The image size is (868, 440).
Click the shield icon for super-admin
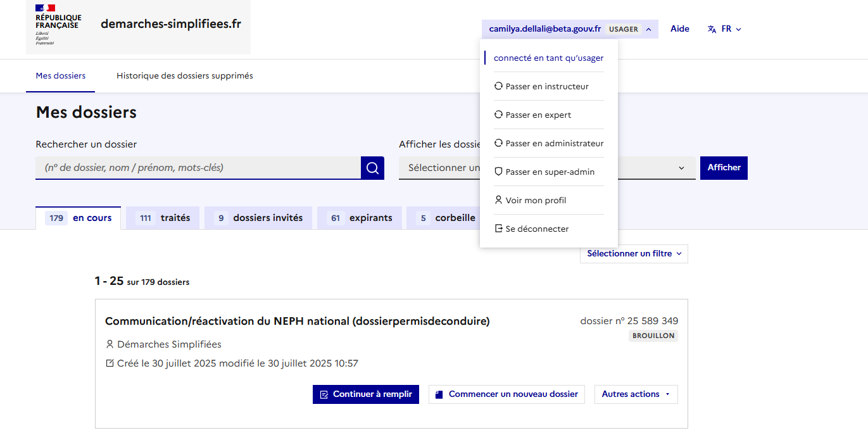point(498,172)
